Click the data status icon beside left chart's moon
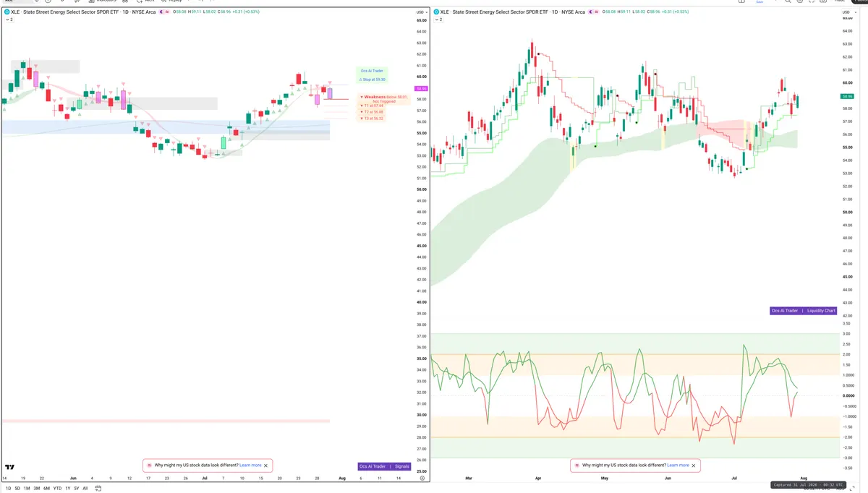This screenshot has width=868, height=493. (168, 12)
